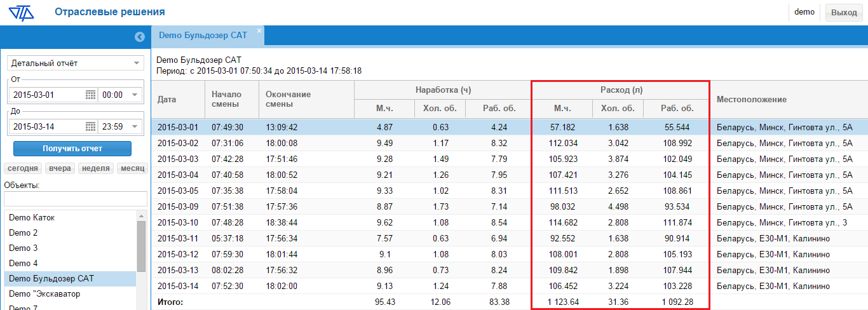Select Demo Бульдозер CAT in objects list
The image size is (868, 310).
pos(70,279)
